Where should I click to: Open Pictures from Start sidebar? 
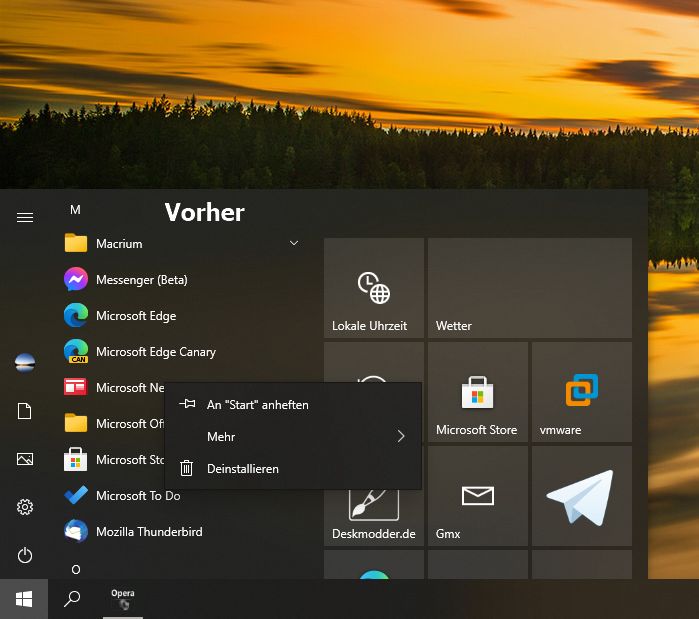pos(25,459)
